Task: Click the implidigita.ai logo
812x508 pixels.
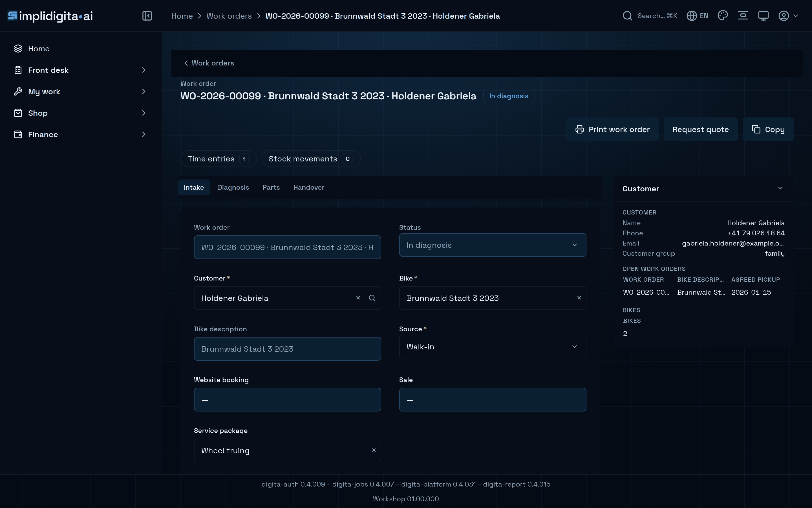Action: click(x=50, y=16)
